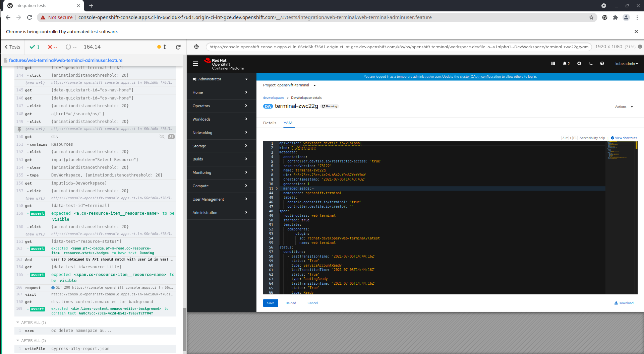Open View shortcuts link

click(x=624, y=138)
